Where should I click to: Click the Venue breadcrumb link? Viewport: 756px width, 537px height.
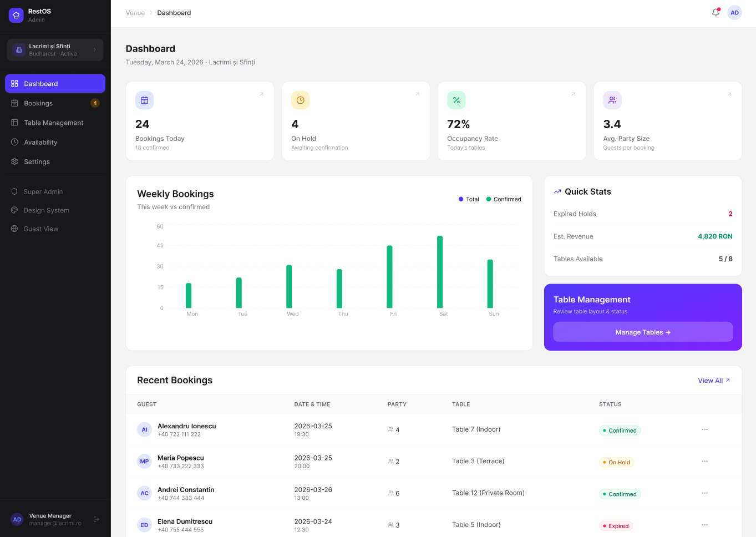[135, 13]
